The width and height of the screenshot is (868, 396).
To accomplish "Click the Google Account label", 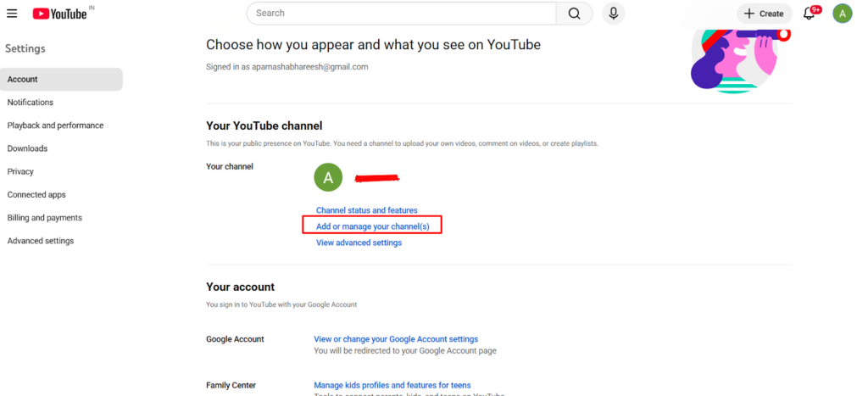I will 235,339.
